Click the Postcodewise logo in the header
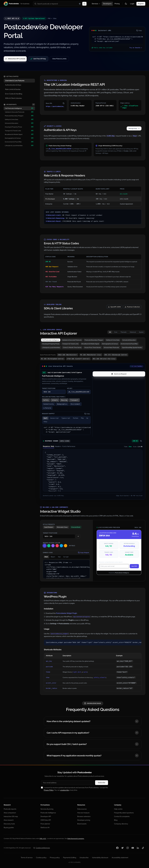Image resolution: width=149 pixels, height=868 pixels. tap(11, 4)
